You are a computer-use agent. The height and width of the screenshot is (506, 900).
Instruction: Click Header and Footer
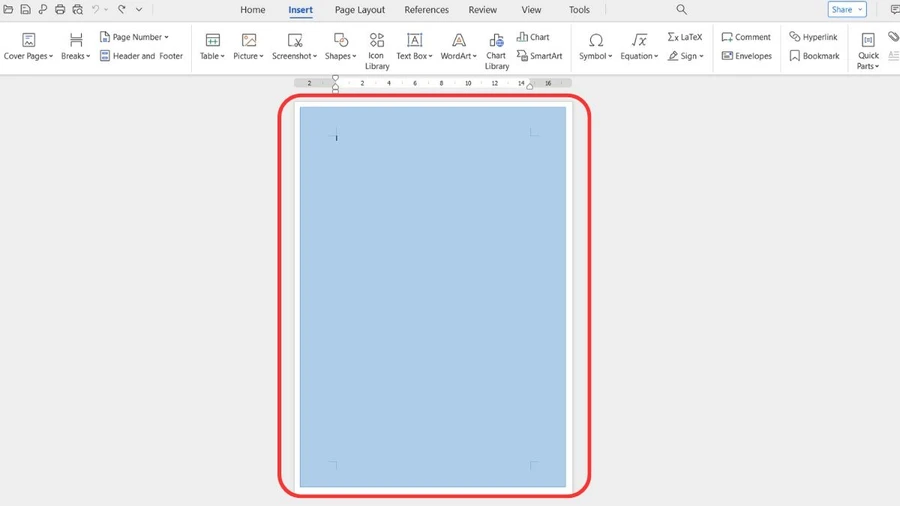141,56
